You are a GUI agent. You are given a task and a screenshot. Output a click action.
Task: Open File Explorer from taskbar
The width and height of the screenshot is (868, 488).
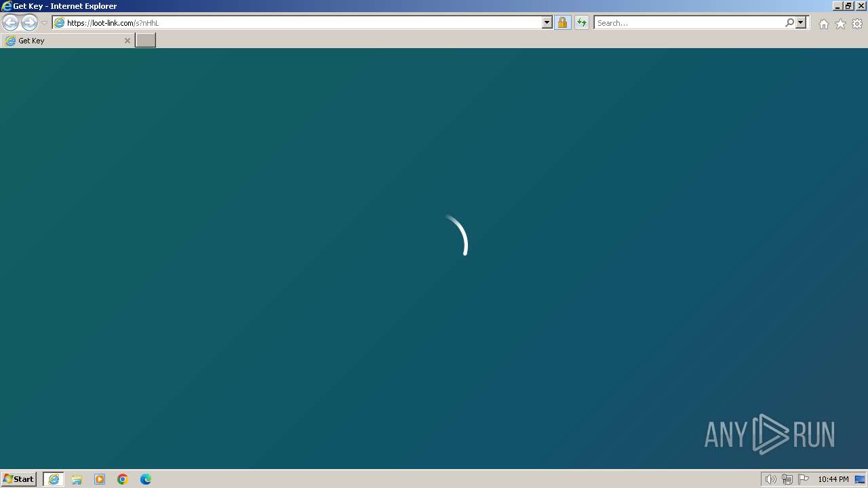point(77,479)
